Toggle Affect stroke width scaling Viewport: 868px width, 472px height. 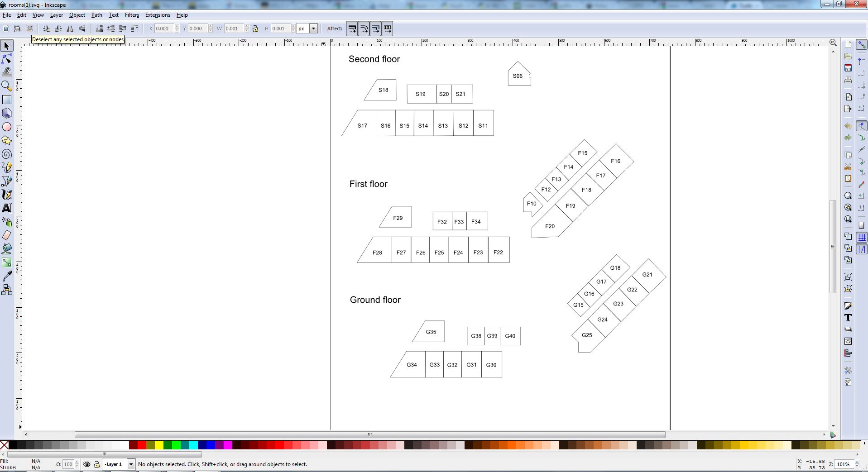[x=352, y=29]
